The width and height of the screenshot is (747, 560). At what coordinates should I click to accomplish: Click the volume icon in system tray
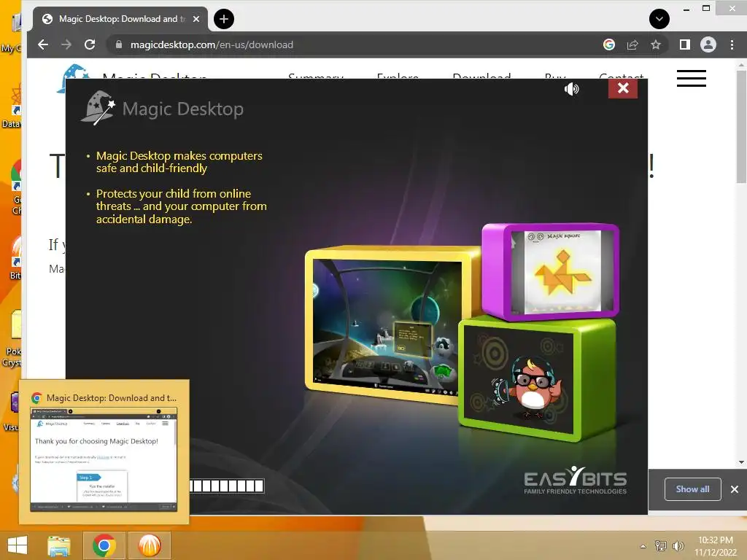tap(678, 545)
